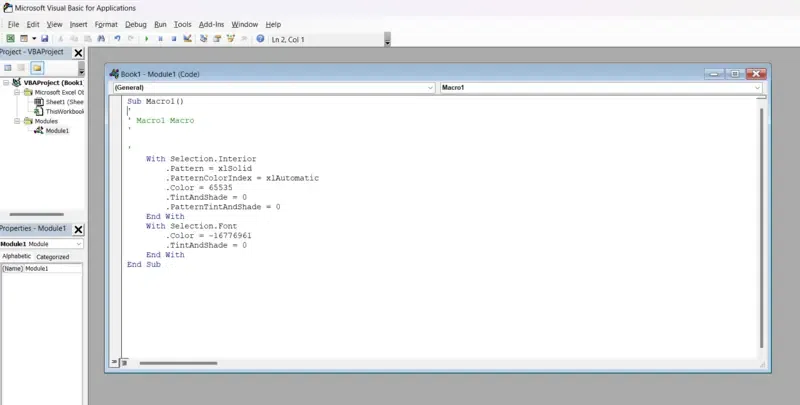Click the Project pane horizontal scrollbar
Viewport: 800px width, 405px height.
[37, 214]
